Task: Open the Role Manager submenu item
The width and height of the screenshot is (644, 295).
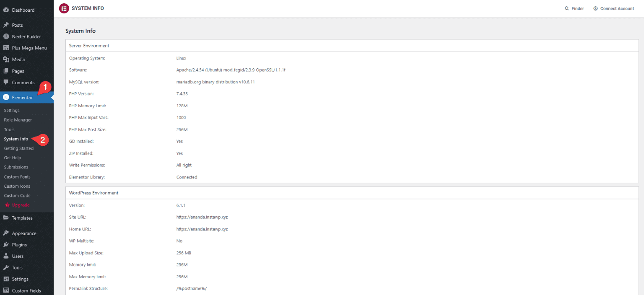Action: click(18, 120)
